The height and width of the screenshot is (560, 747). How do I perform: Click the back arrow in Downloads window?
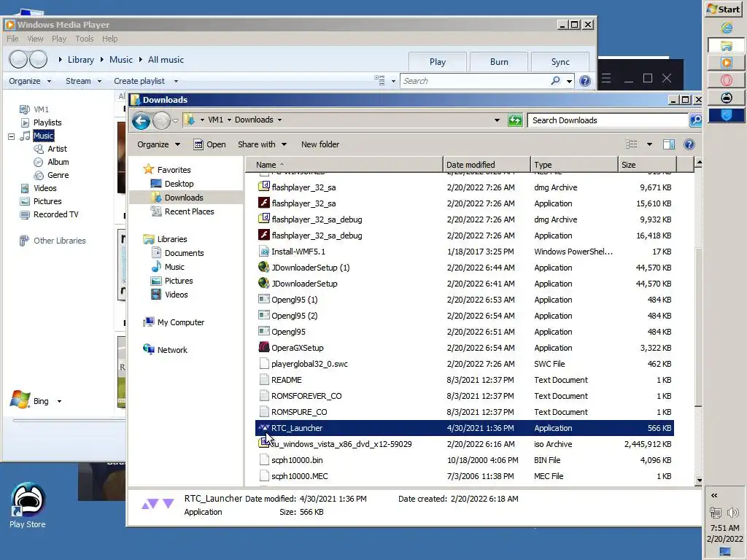141,120
